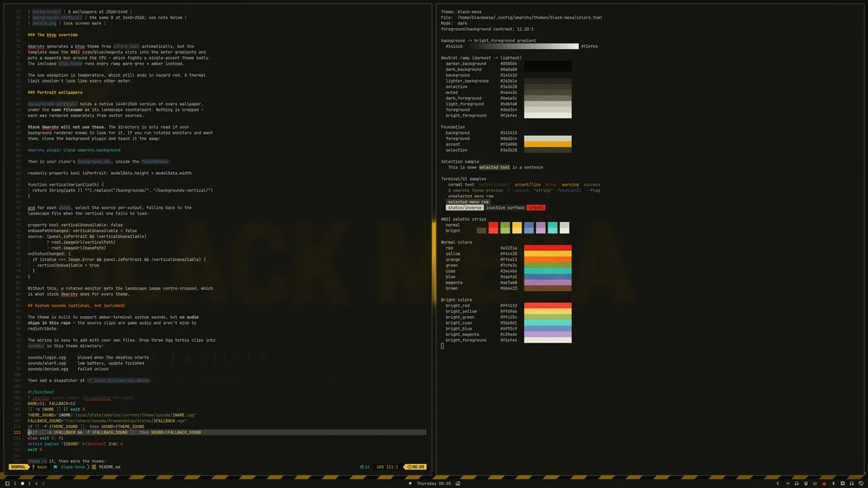868x488 pixels.
Task: Click the blue ANSI palette strip square
Action: [x=529, y=228]
